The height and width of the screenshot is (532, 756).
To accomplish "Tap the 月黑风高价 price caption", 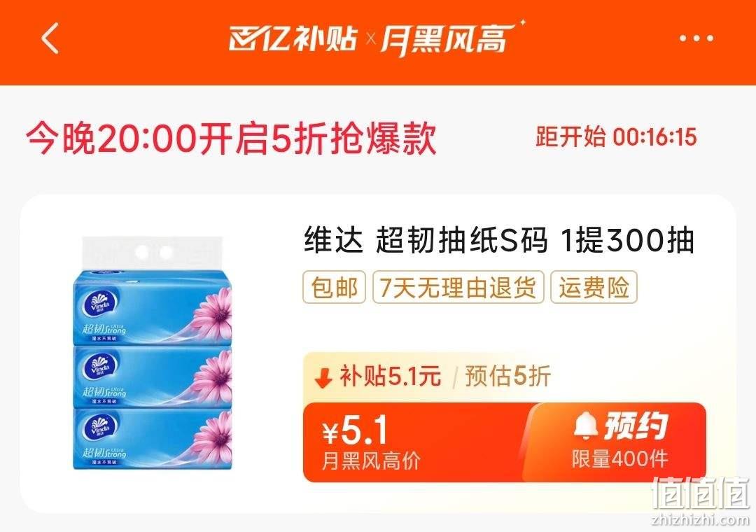I will [x=371, y=461].
